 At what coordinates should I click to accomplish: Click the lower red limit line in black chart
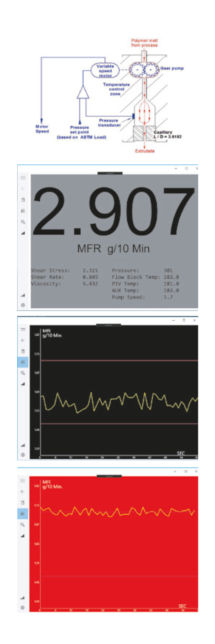tap(119, 424)
